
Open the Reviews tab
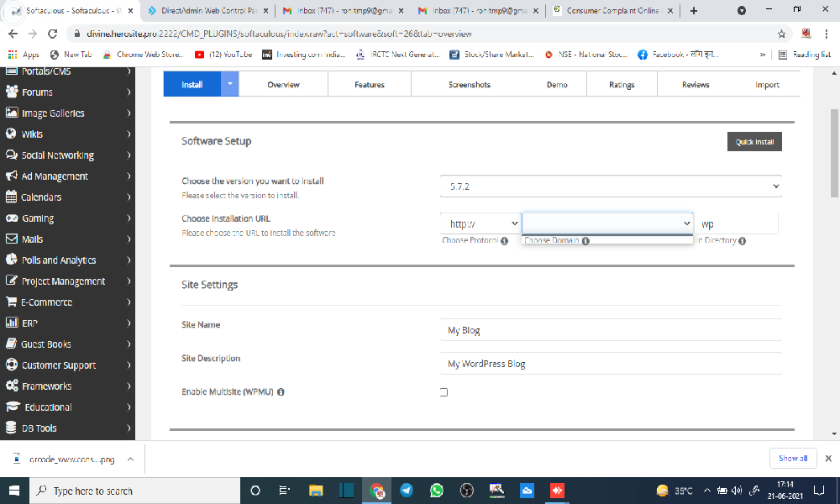[696, 85]
